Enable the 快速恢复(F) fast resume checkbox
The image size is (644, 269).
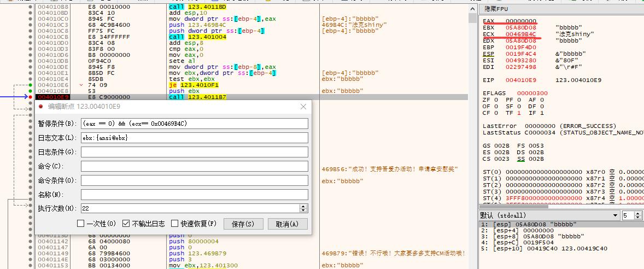click(175, 224)
